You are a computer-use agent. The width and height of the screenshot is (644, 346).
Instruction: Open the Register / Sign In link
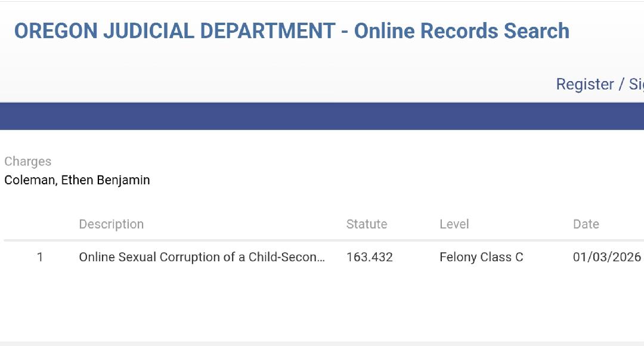(x=599, y=84)
